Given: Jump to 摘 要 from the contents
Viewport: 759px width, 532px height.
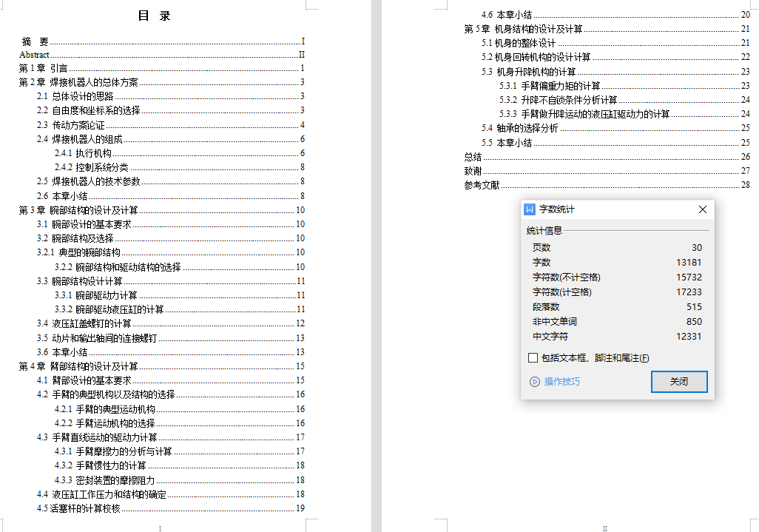Looking at the screenshot, I should pos(33,41).
